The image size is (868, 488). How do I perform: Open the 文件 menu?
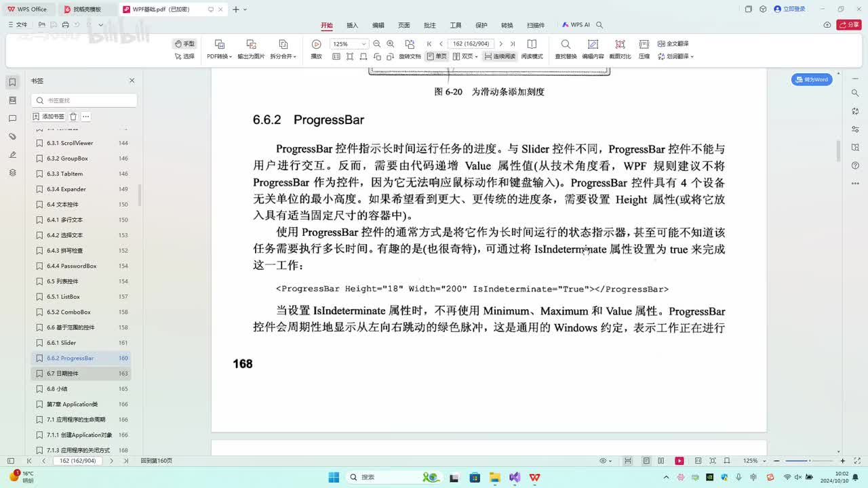(x=18, y=25)
